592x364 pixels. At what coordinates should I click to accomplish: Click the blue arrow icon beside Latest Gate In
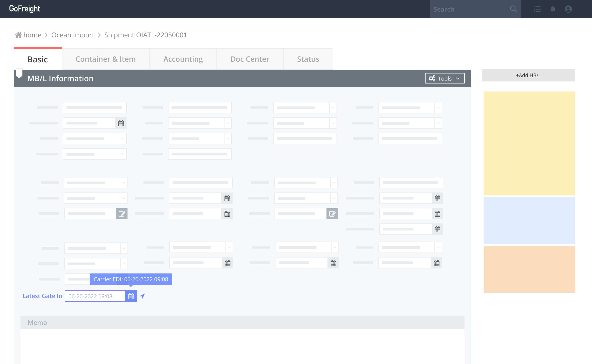point(142,296)
